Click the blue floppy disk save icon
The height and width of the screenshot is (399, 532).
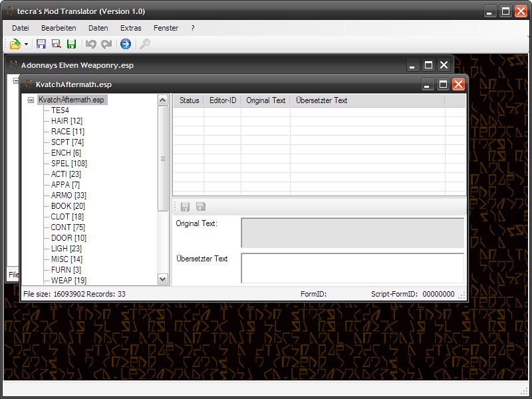(x=41, y=44)
